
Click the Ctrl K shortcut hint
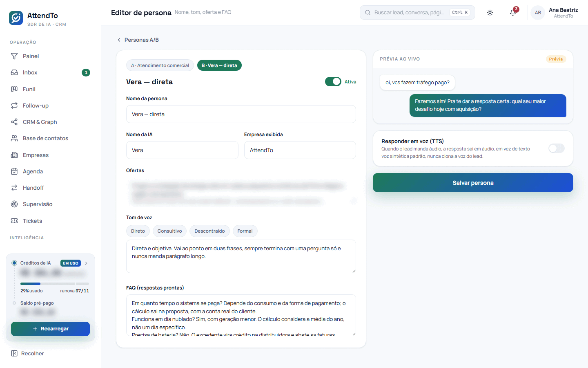point(460,13)
